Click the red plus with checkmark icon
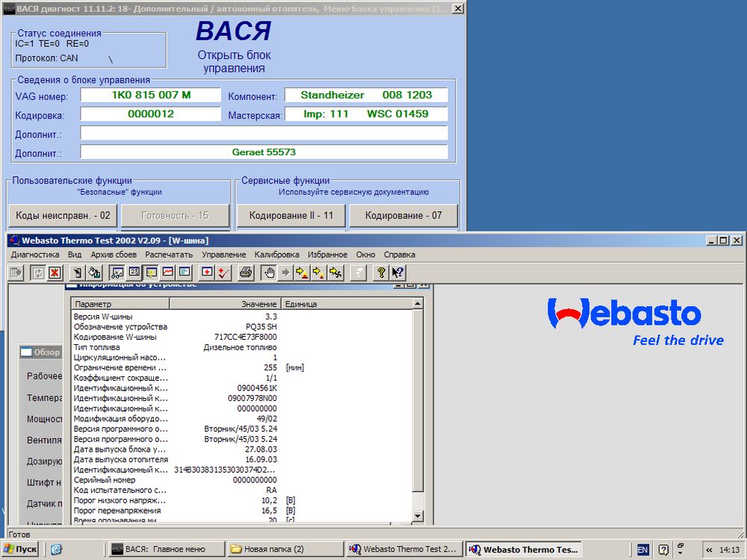Screen dimensions: 747x560 [224, 273]
